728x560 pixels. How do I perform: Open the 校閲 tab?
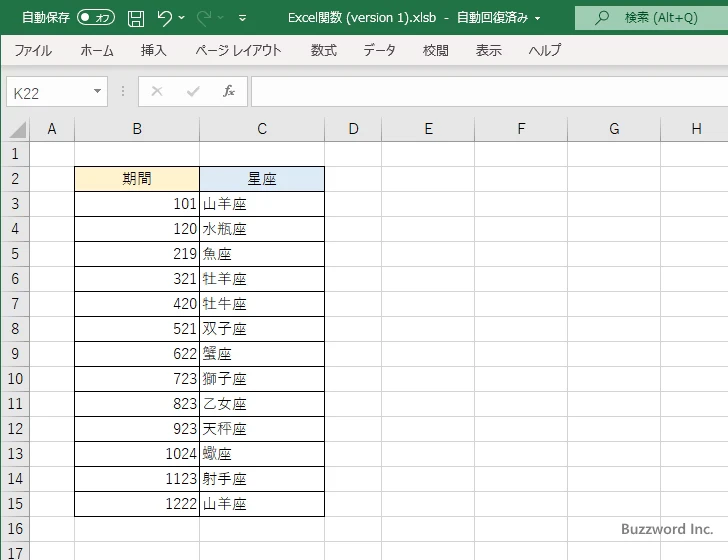point(436,50)
